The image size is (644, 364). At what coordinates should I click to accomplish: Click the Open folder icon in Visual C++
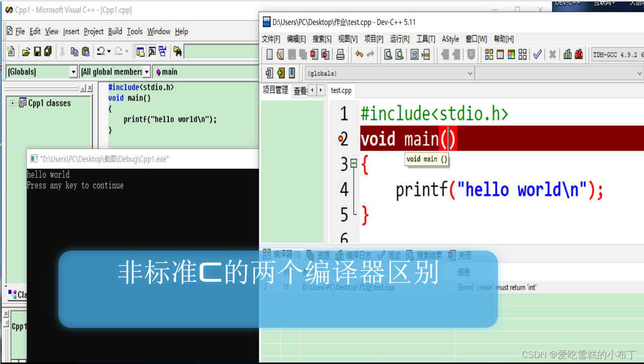[26, 52]
